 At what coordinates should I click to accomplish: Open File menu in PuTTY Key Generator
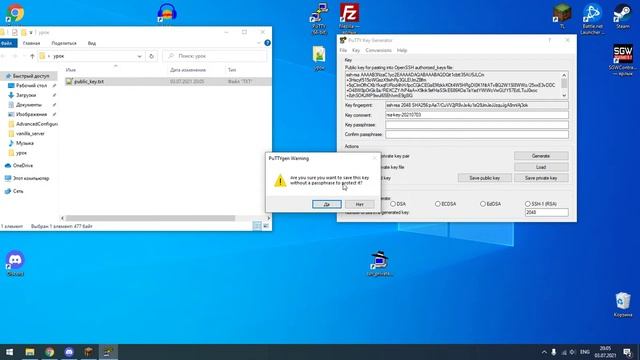[x=343, y=50]
